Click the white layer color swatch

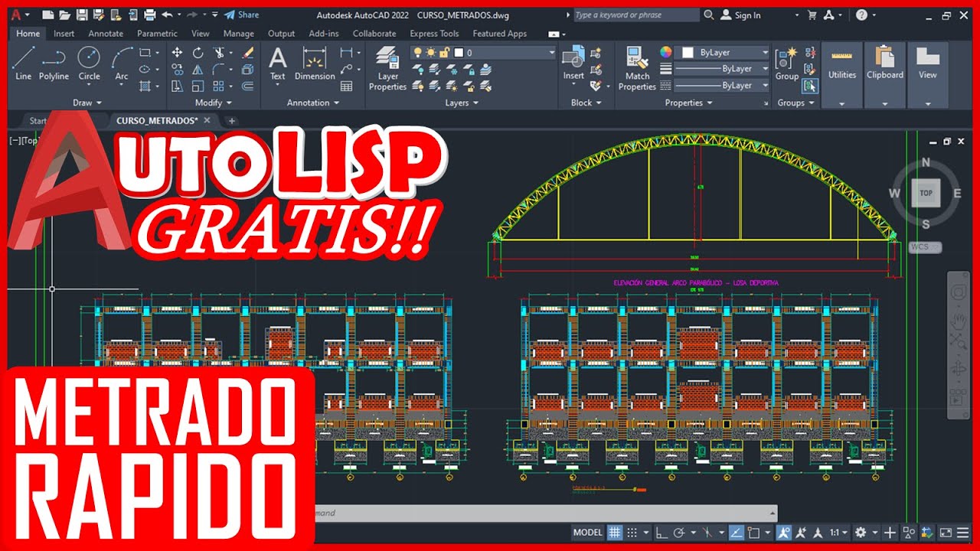[x=459, y=53]
